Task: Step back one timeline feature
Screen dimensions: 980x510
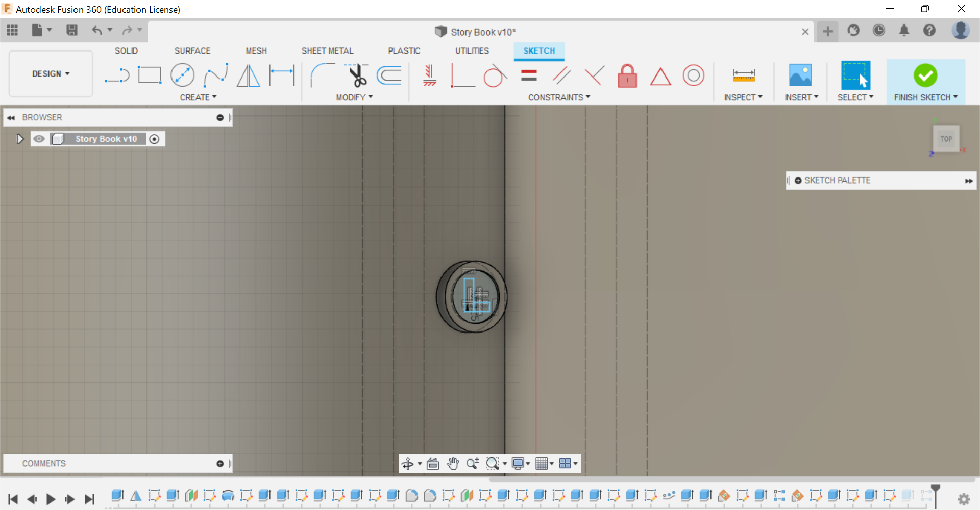Action: (32, 499)
